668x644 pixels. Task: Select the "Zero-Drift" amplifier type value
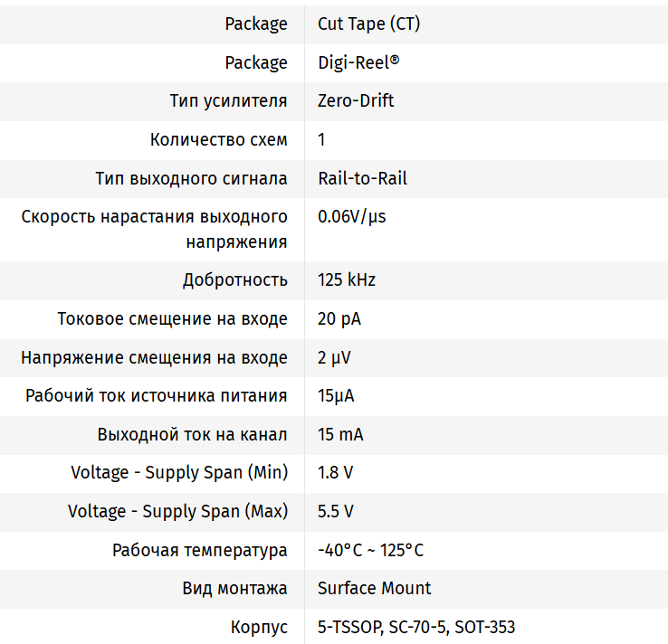pyautogui.click(x=356, y=100)
